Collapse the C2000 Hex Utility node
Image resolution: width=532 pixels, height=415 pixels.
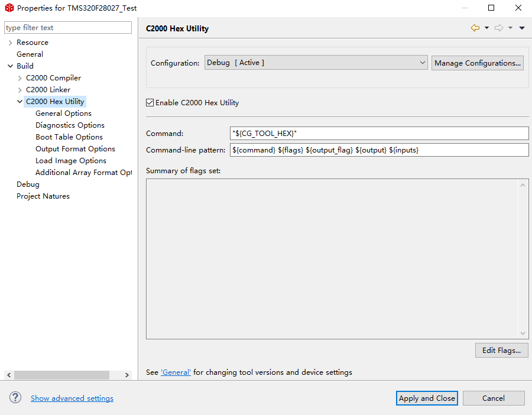pos(20,102)
